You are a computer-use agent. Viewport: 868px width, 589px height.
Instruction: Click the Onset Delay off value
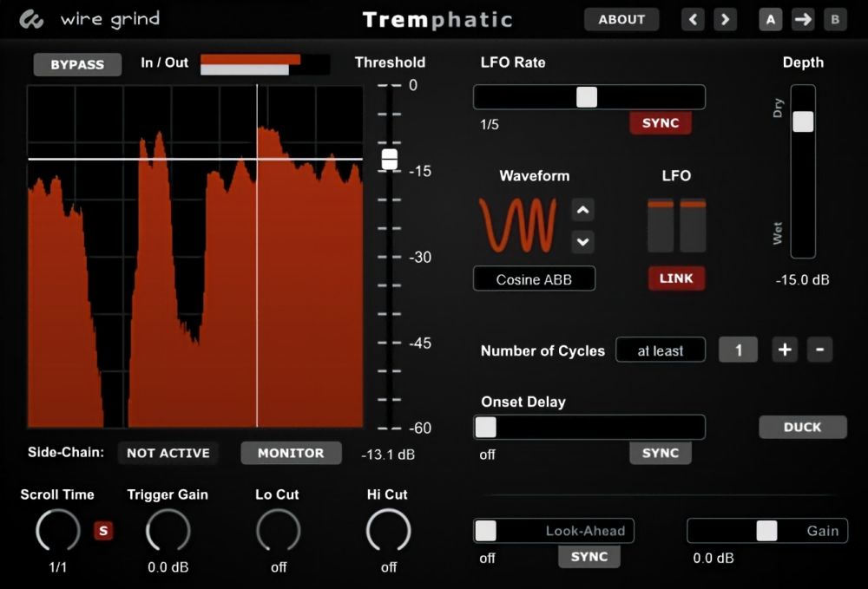(x=487, y=455)
